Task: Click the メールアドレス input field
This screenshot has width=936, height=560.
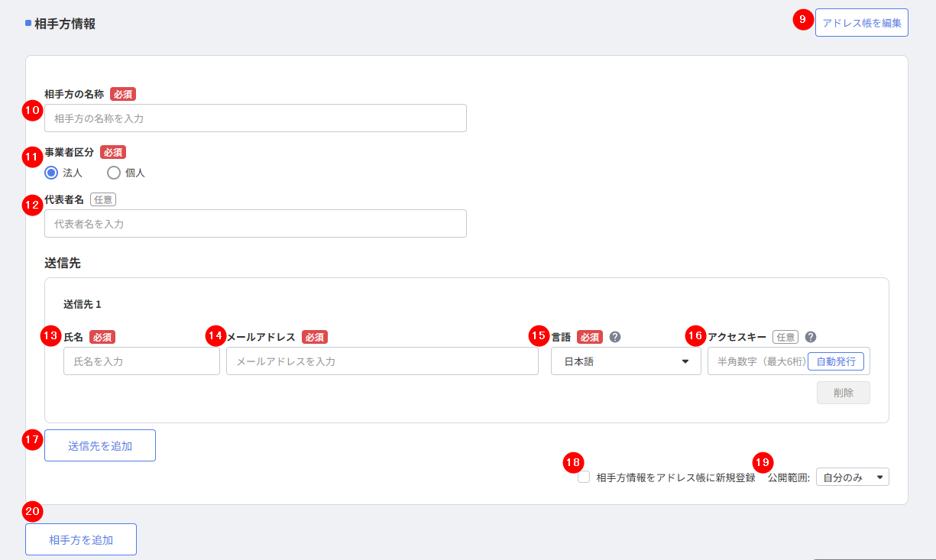Action: pyautogui.click(x=382, y=361)
